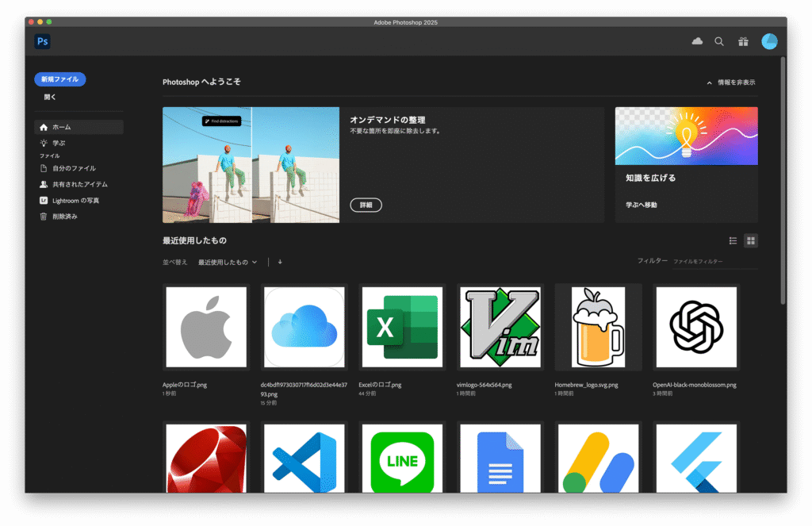The width and height of the screenshot is (812, 526).
Task: Click the vimlogo-564x564.png file name
Action: tap(485, 385)
